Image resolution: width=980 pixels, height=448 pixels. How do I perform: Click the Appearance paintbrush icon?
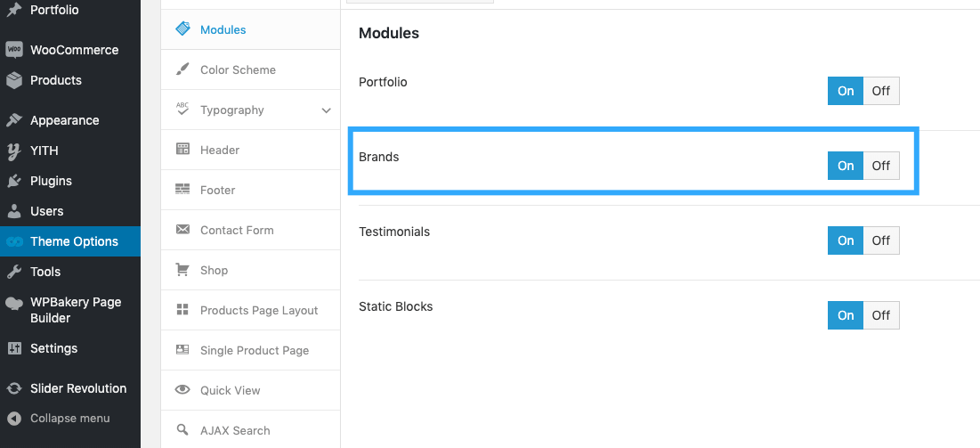tap(14, 120)
